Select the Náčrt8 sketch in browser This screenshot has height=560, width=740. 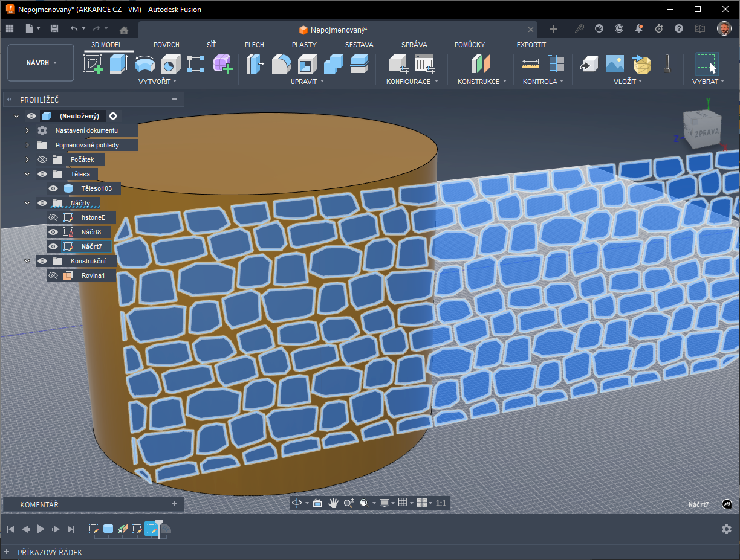click(x=91, y=232)
